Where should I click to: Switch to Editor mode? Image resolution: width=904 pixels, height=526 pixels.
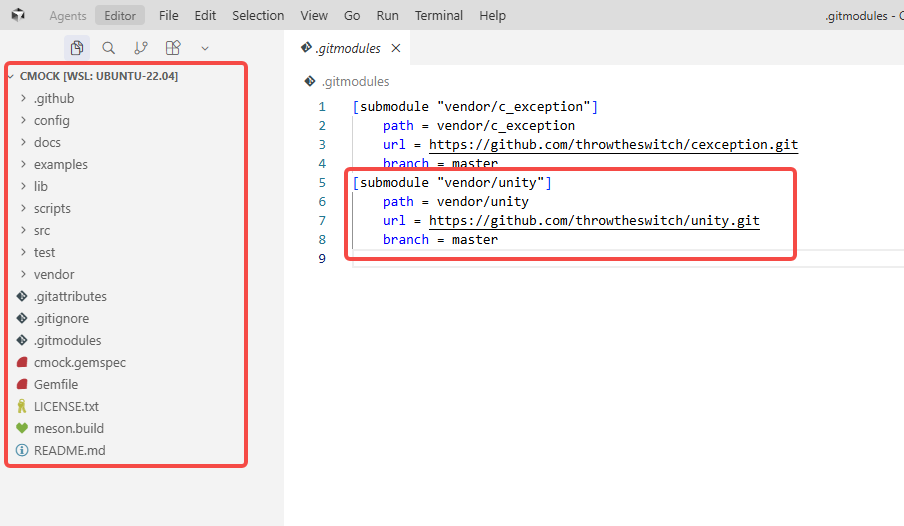[121, 16]
